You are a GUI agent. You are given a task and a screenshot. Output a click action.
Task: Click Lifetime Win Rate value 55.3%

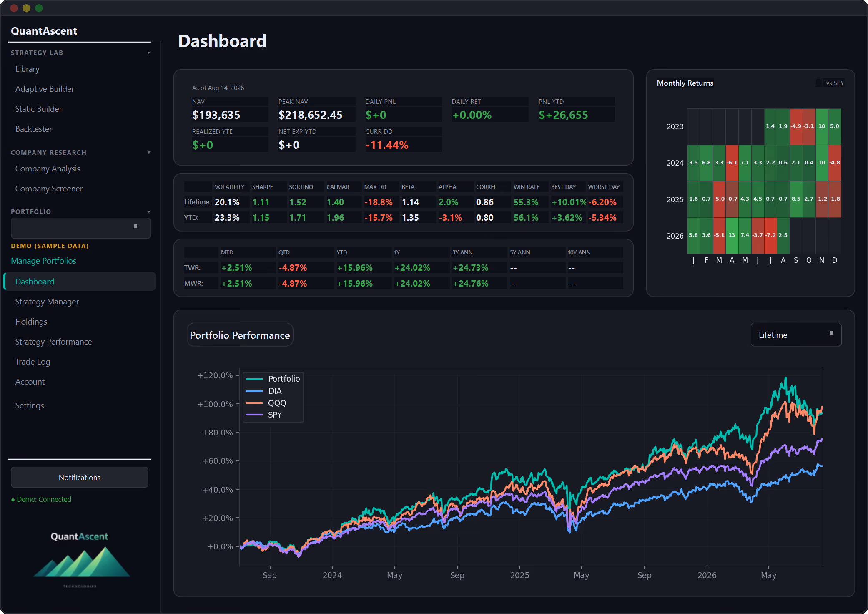(x=526, y=202)
